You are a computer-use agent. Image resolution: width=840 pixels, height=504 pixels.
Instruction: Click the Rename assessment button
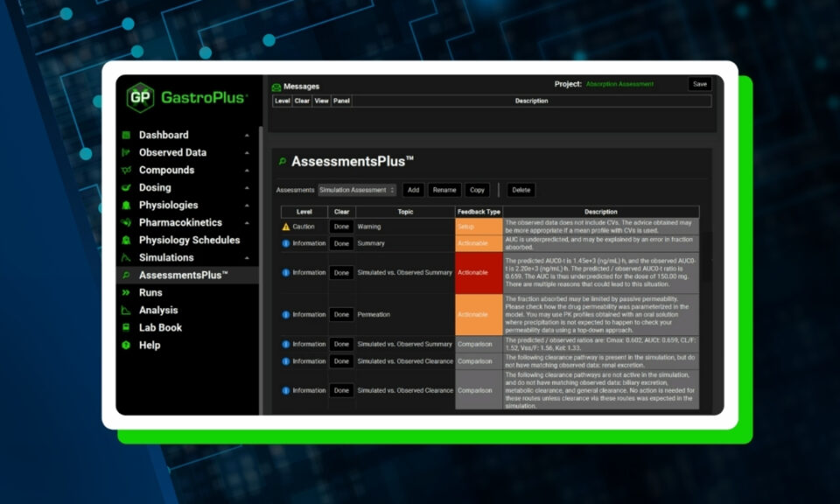tap(444, 190)
